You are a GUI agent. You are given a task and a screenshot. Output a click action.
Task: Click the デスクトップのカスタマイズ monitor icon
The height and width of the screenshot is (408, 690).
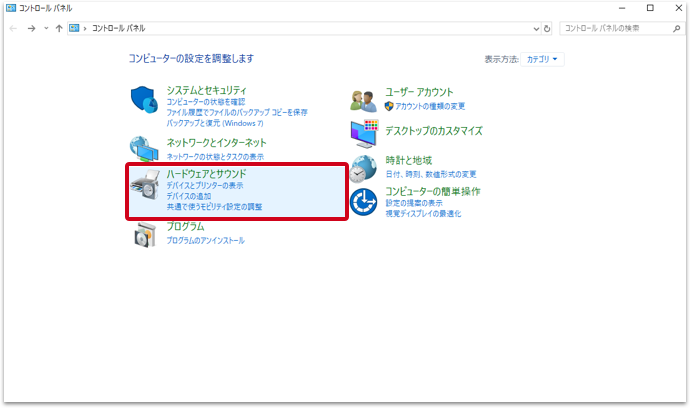[x=364, y=134]
